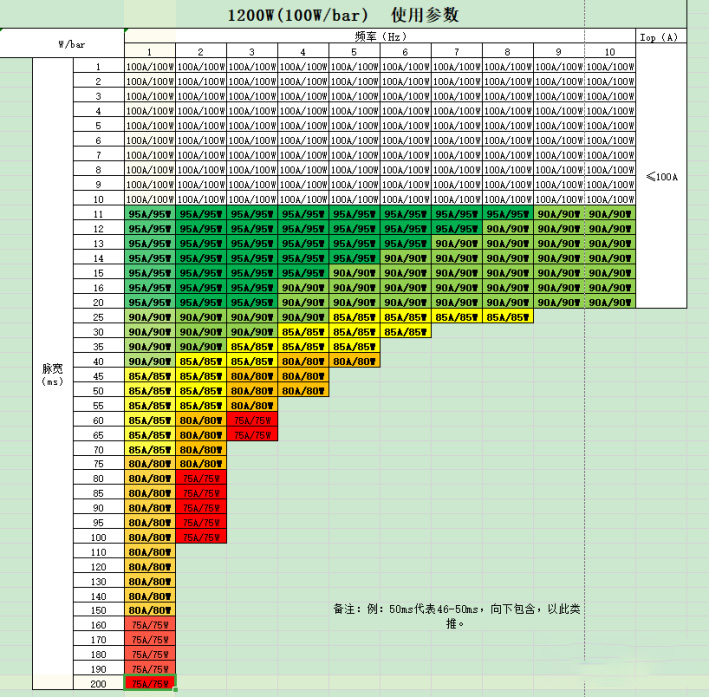
Task: Select 90A/90W cell at 14 ms, 6 Hz
Action: coord(405,258)
